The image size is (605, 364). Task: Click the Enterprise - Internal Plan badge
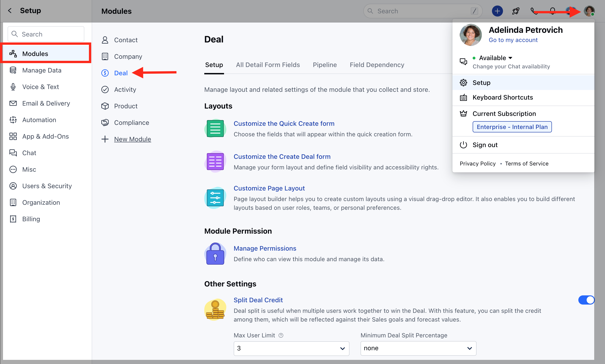pyautogui.click(x=512, y=127)
